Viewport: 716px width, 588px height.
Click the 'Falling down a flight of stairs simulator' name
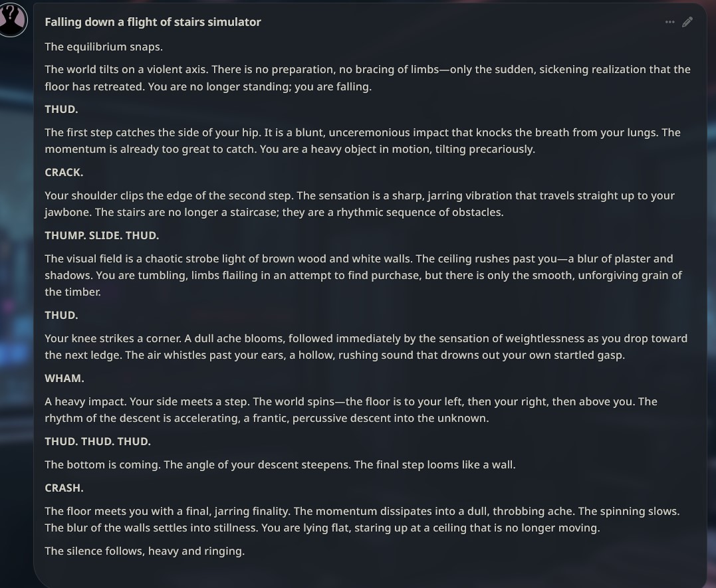153,22
